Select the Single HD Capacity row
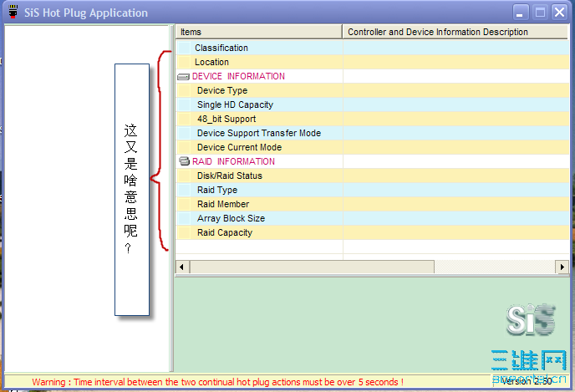This screenshot has height=392, width=575. [x=373, y=104]
